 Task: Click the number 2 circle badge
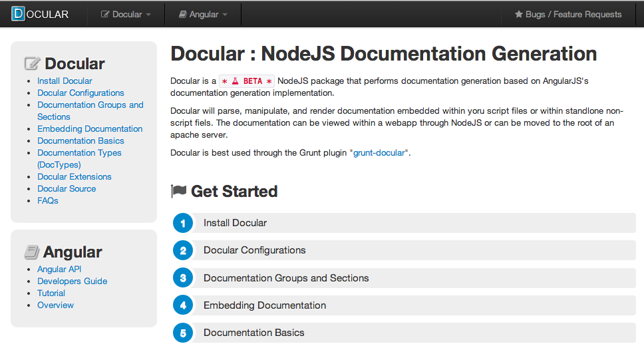pyautogui.click(x=183, y=250)
